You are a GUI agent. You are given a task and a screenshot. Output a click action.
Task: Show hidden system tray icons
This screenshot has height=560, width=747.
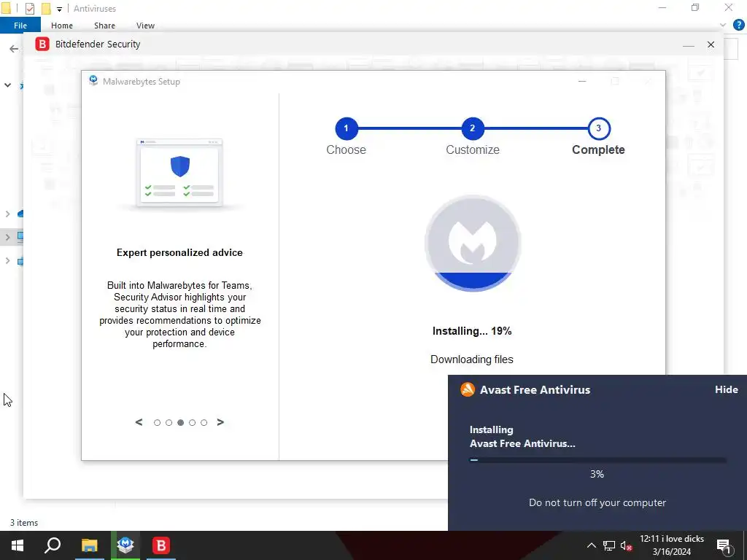(x=591, y=545)
